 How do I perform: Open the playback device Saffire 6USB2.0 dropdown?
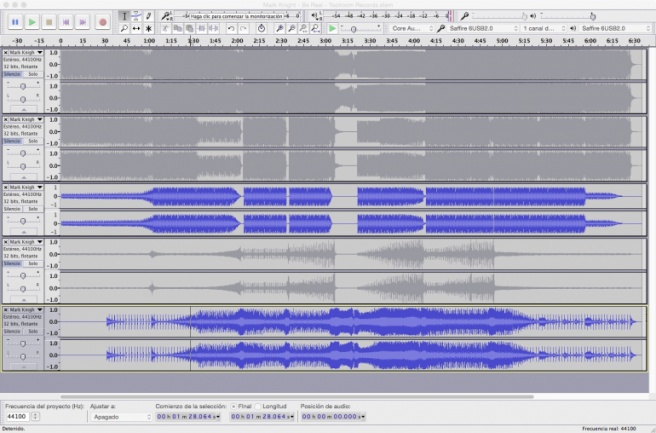click(x=615, y=28)
